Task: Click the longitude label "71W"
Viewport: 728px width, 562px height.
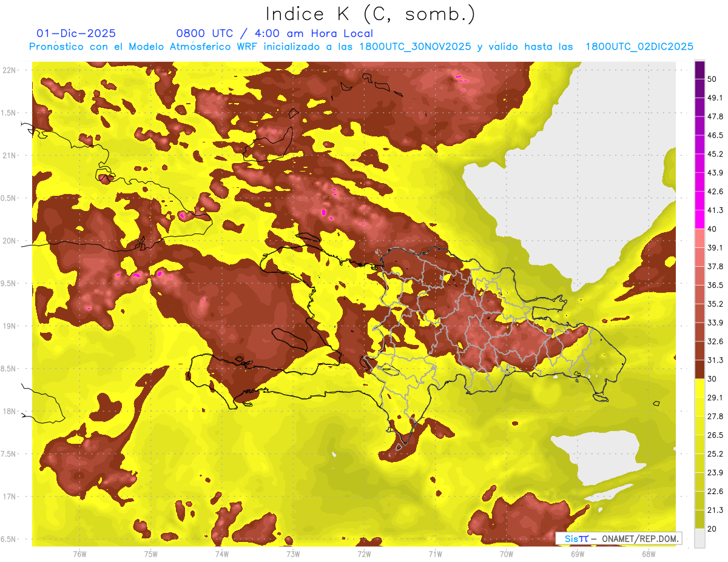Action: tap(435, 554)
